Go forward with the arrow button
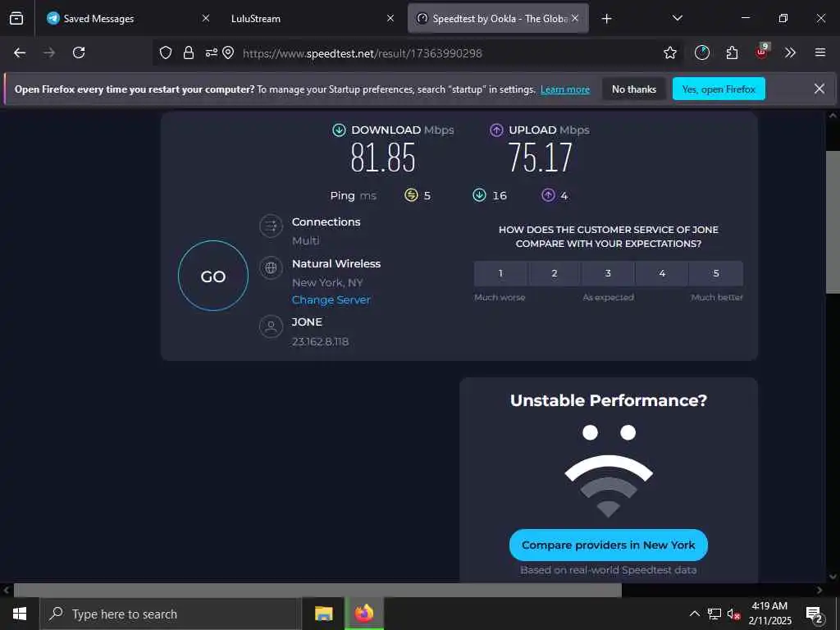 [49, 52]
